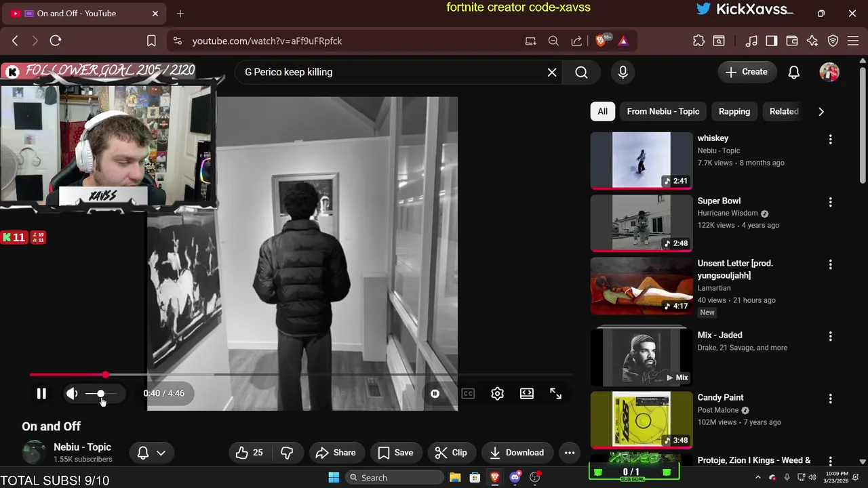Open File Explorer from the taskbar
This screenshot has width=868, height=488.
[455, 477]
